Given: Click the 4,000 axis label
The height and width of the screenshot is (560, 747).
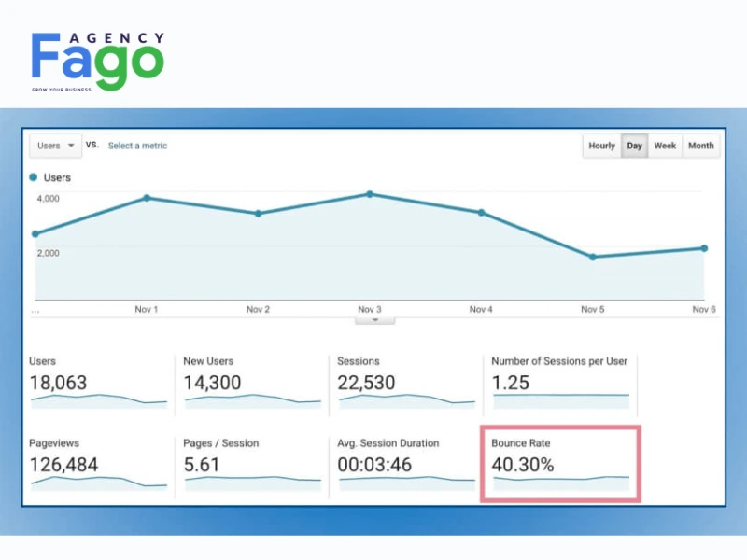Looking at the screenshot, I should (49, 199).
